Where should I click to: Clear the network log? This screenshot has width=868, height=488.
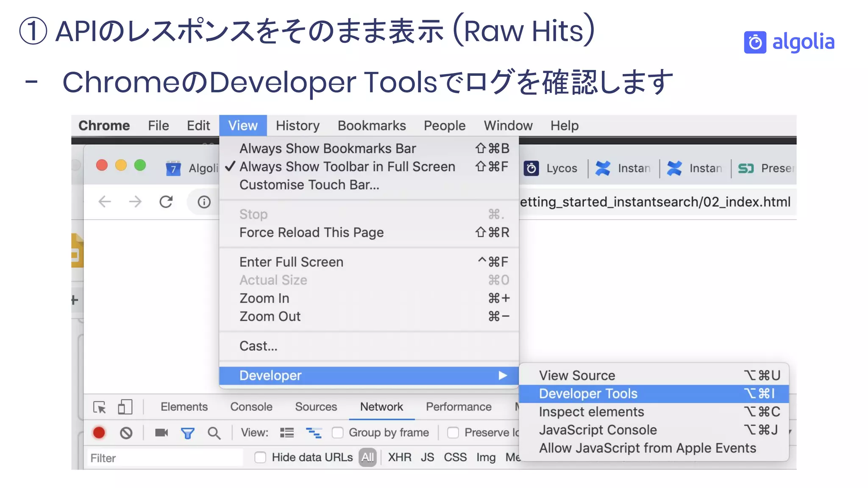coord(126,433)
